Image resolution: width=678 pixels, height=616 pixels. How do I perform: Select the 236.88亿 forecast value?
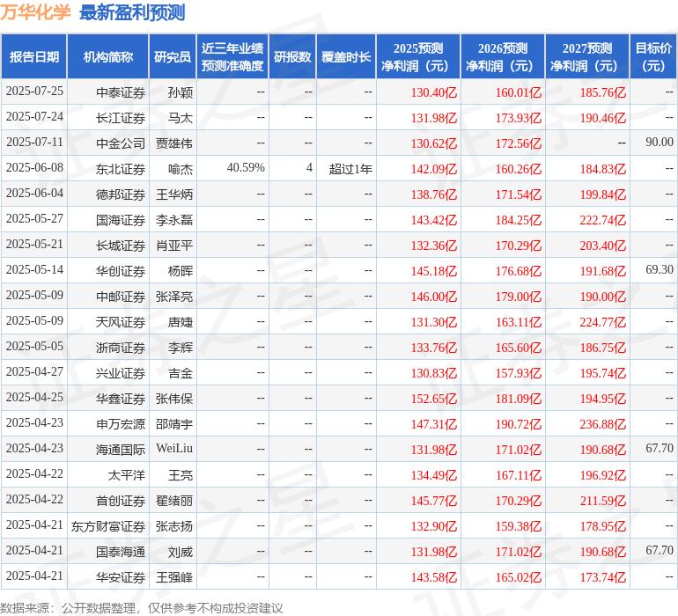pos(603,424)
